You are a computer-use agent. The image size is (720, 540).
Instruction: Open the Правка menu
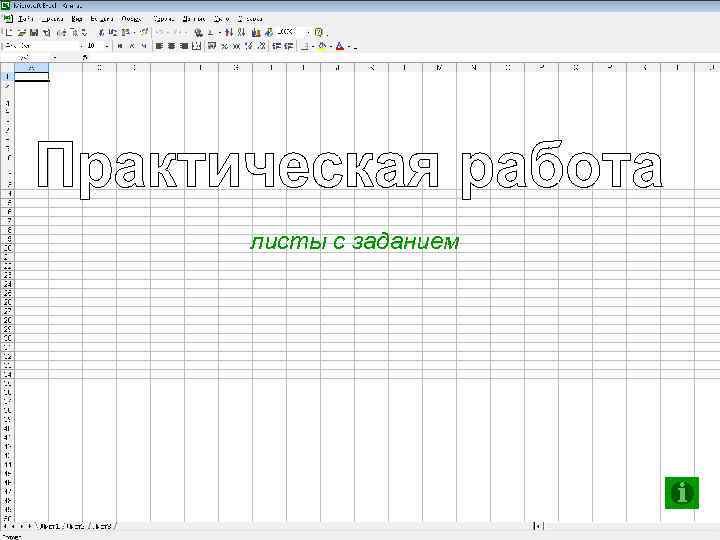coord(52,19)
